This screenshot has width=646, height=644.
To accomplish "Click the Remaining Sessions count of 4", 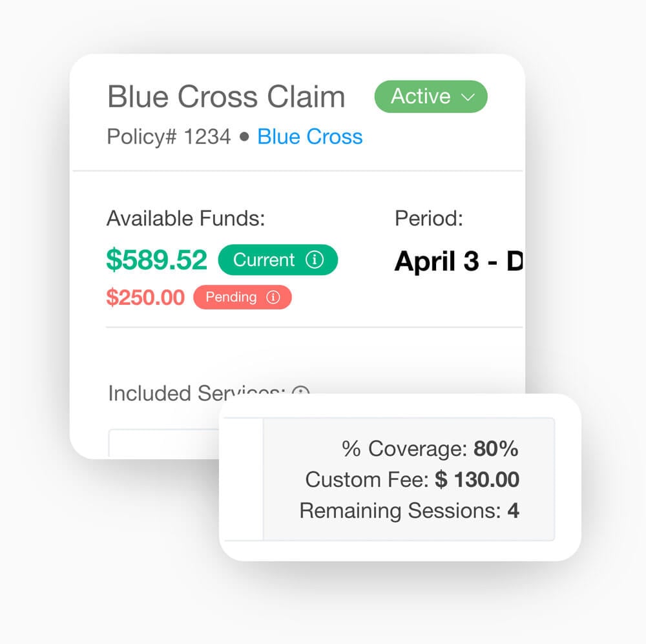I will pyautogui.click(x=513, y=511).
